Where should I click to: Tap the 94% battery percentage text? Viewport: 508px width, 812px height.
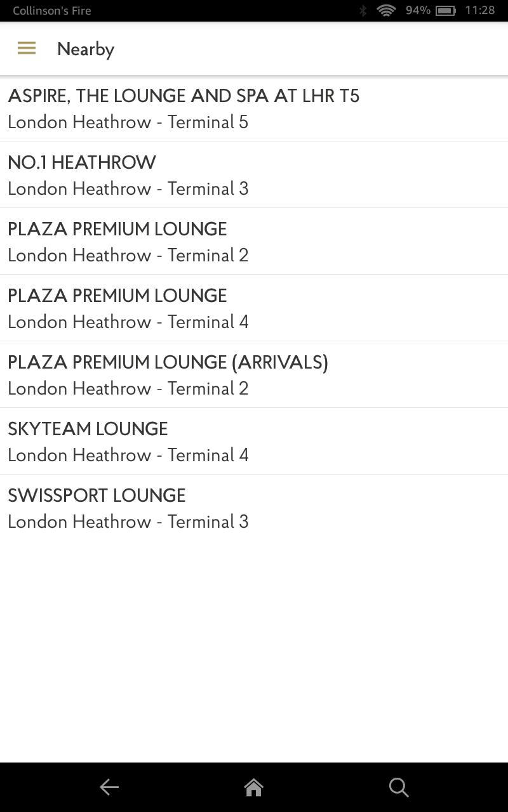coord(418,11)
